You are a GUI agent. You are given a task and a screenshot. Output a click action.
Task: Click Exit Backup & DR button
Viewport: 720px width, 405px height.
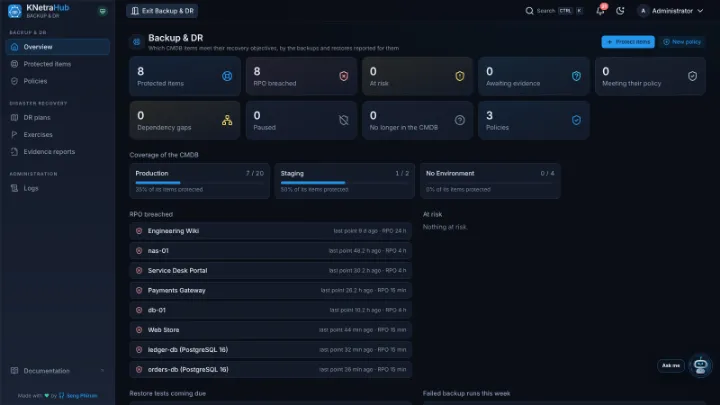tap(162, 11)
